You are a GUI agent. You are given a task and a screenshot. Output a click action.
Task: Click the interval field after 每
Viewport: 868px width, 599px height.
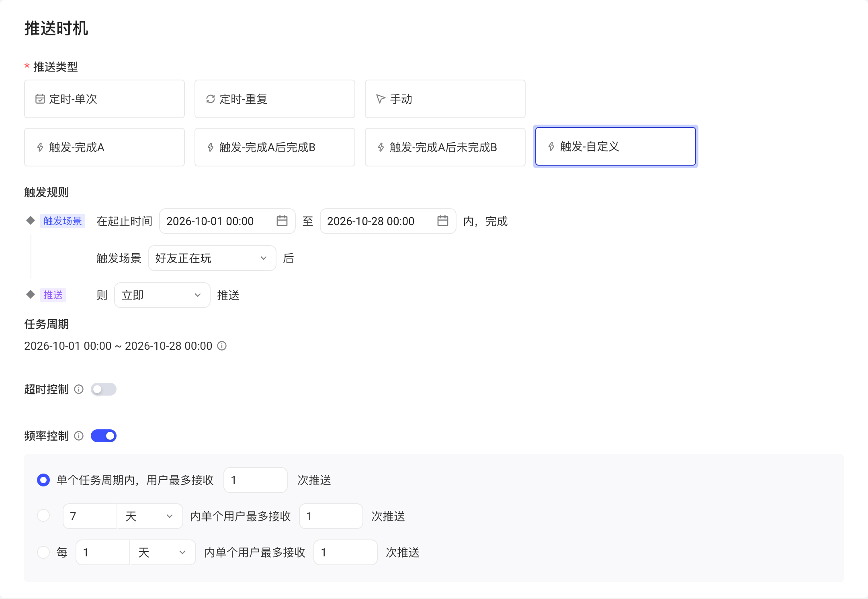tap(103, 552)
